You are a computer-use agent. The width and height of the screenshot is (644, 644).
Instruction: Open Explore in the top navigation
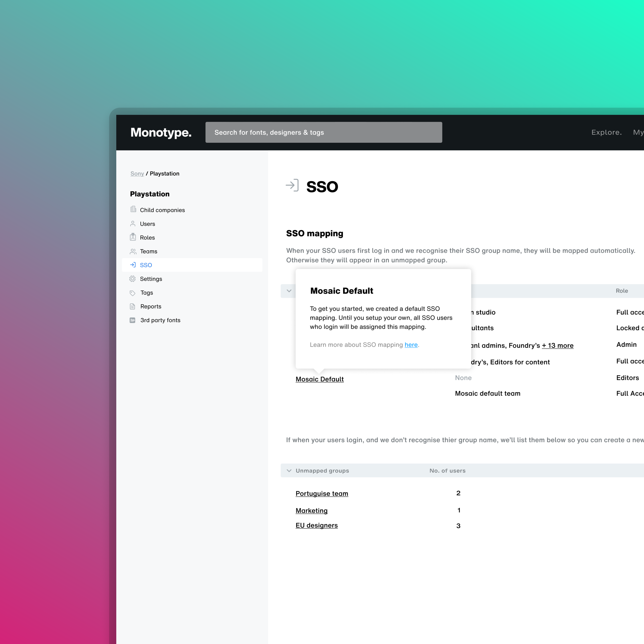click(606, 132)
